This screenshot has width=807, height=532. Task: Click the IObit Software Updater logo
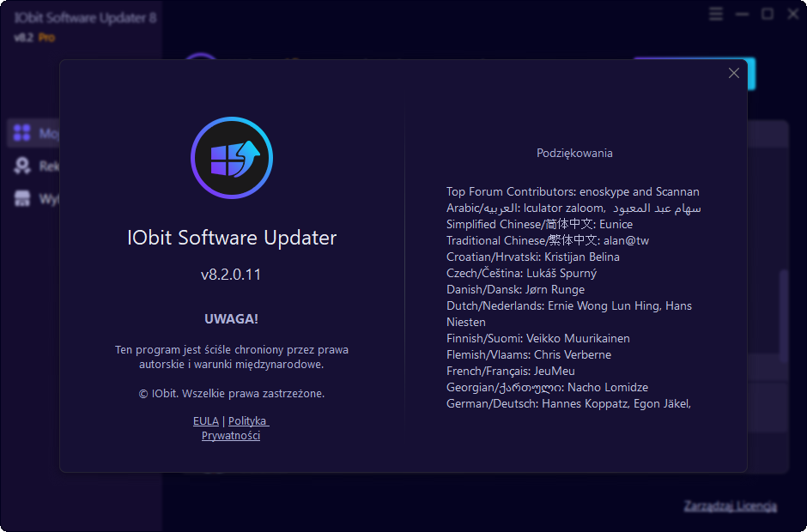click(232, 157)
